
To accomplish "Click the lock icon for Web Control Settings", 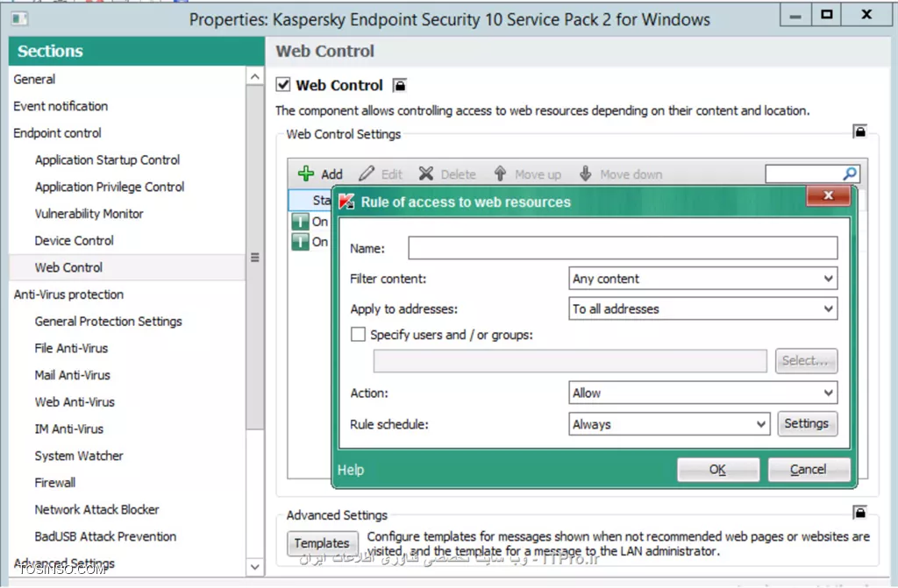I will pos(859,131).
